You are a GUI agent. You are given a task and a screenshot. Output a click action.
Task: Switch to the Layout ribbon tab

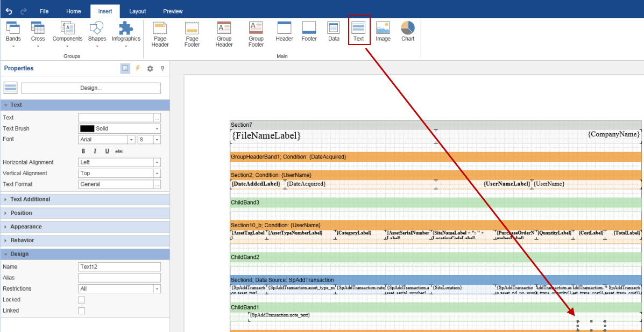tap(137, 11)
